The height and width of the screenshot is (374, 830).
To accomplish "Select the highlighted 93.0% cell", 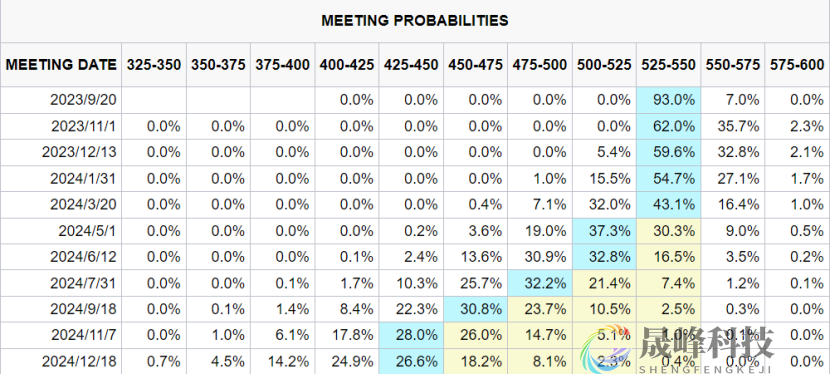I will click(669, 100).
